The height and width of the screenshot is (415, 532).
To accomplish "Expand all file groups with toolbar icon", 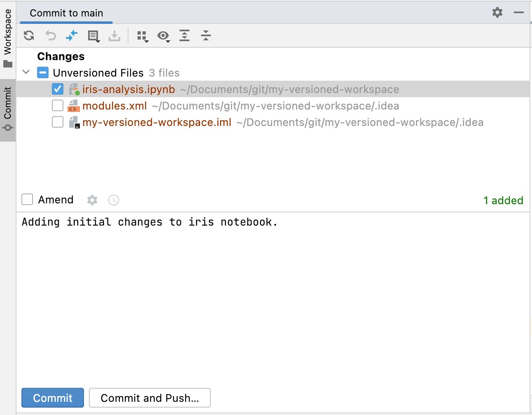I will click(x=184, y=36).
